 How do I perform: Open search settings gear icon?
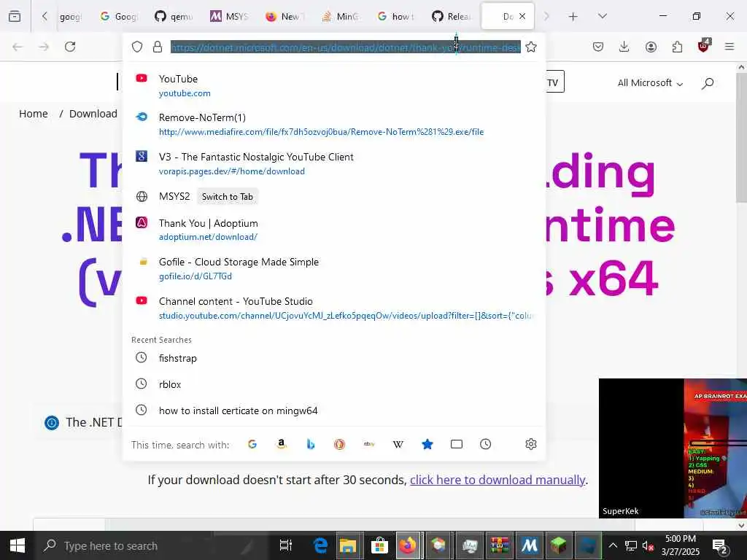click(531, 444)
